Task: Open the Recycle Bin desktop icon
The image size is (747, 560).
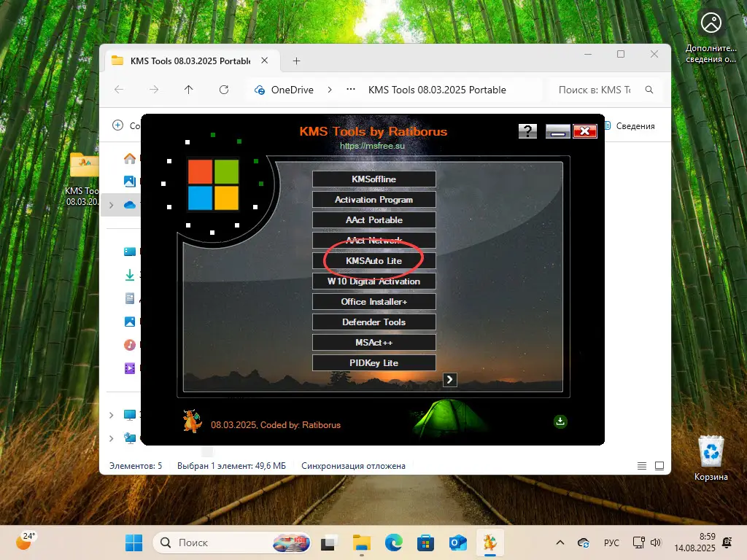Action: click(711, 452)
